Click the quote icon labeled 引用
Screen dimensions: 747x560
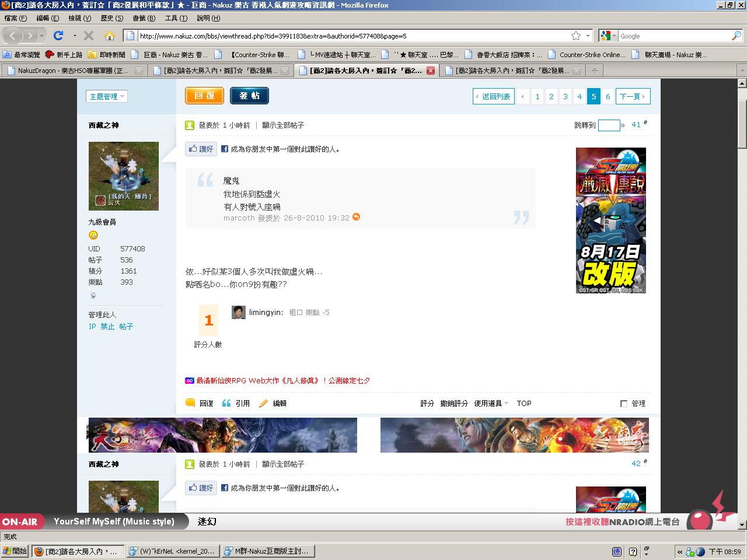coord(226,403)
